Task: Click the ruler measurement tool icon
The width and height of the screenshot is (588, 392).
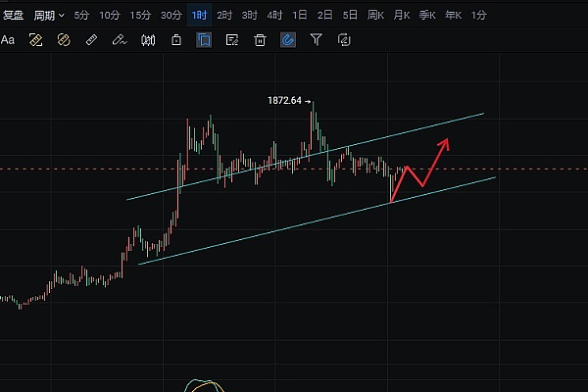Action: point(91,40)
